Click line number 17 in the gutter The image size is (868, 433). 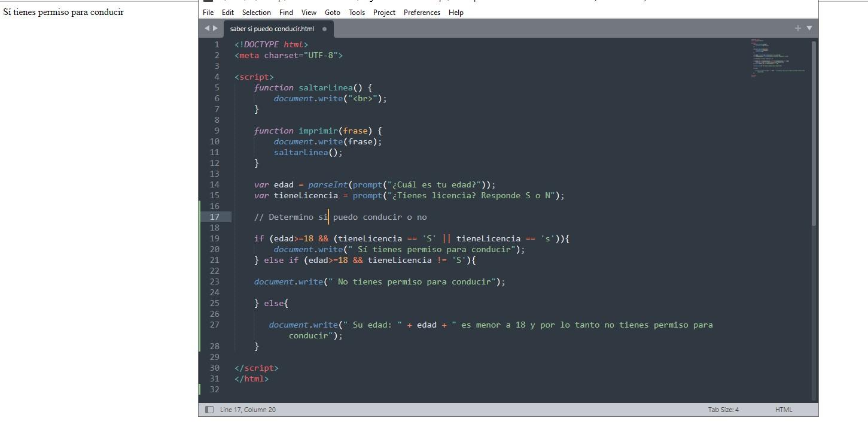[214, 217]
